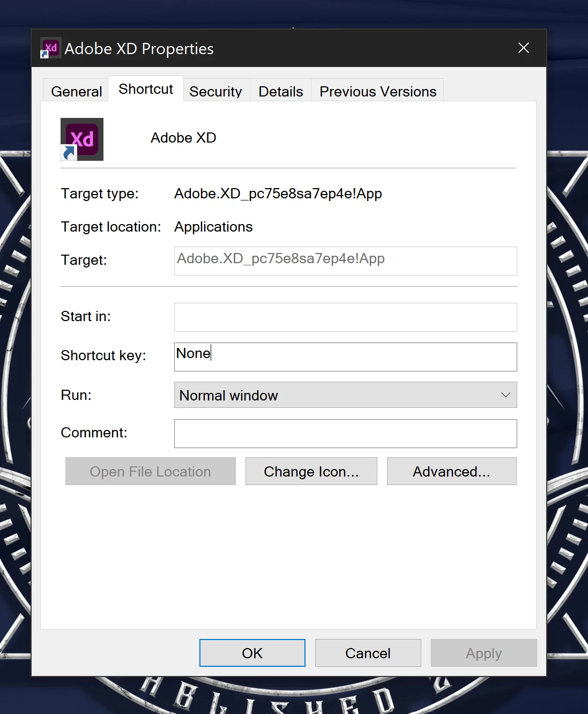This screenshot has height=714, width=588.
Task: Click the Advanced button
Action: click(452, 471)
